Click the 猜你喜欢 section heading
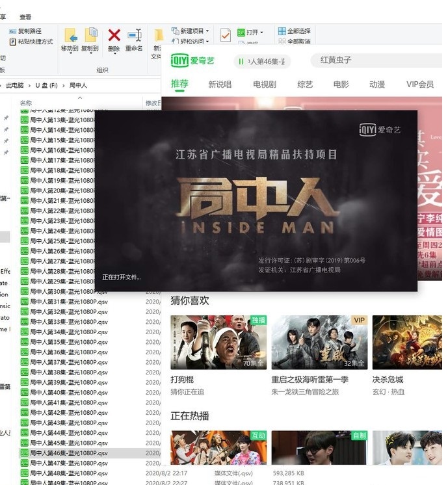 190,300
